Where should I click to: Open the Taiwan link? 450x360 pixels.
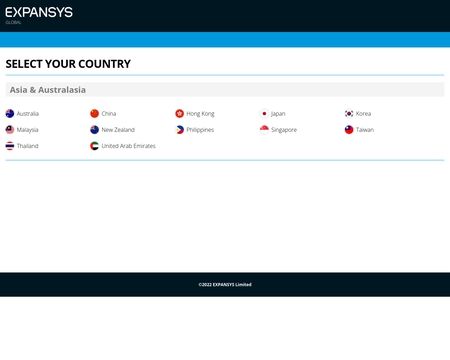pos(365,130)
